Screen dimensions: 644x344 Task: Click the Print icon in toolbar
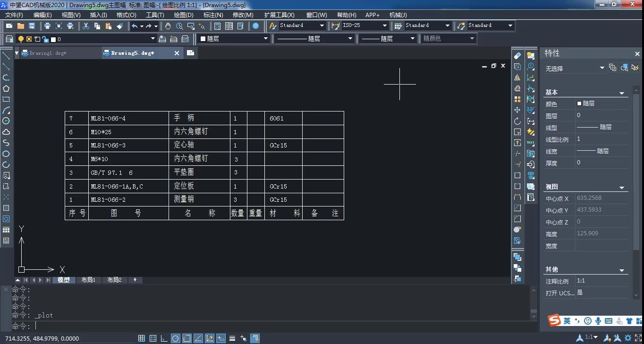click(x=47, y=26)
